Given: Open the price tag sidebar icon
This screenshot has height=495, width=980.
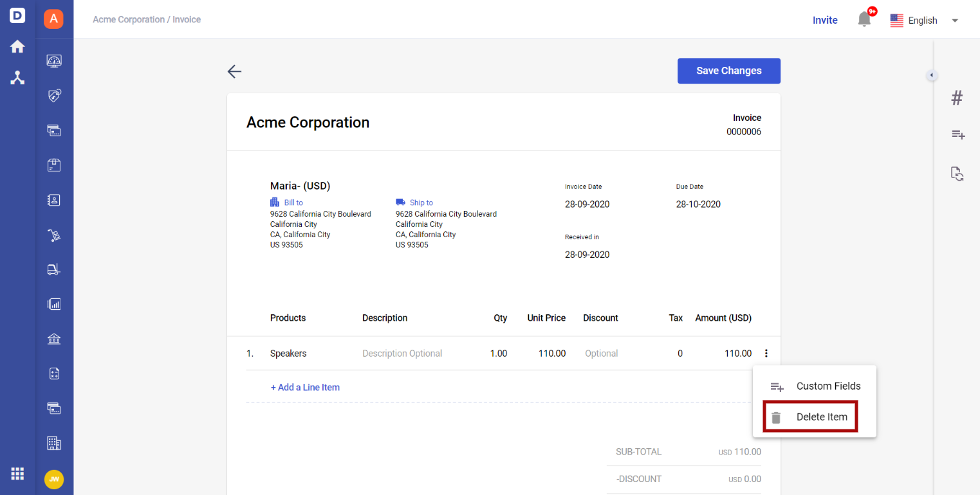Looking at the screenshot, I should click(54, 96).
